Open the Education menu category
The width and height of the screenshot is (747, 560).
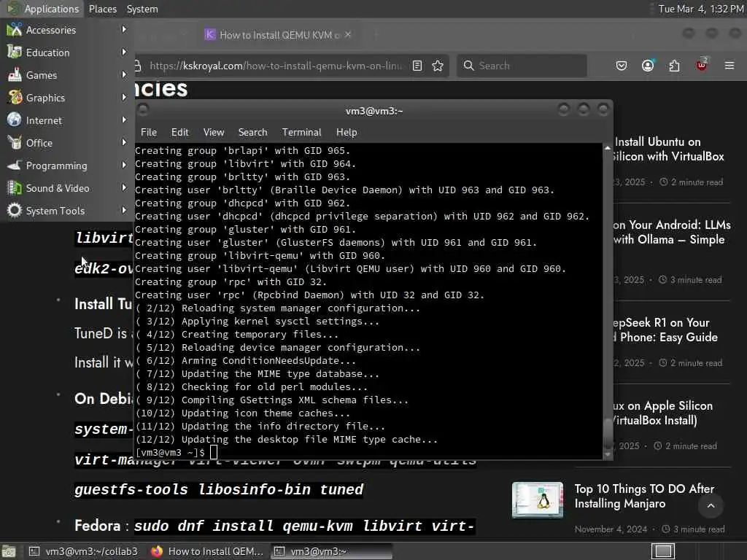click(66, 52)
